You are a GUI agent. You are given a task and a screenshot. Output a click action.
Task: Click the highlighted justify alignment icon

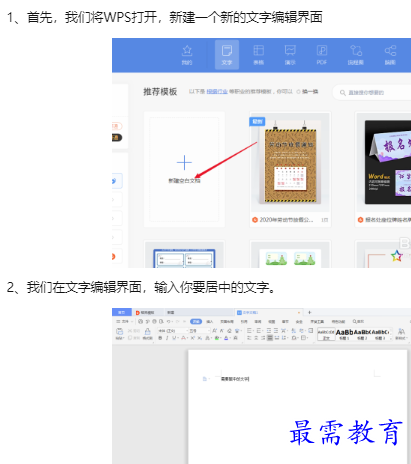click(x=270, y=338)
